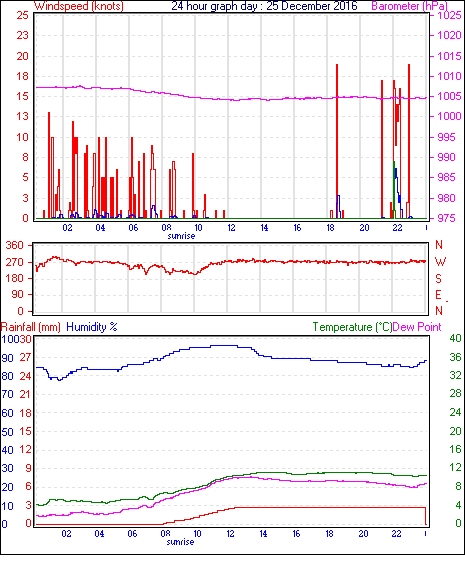This screenshot has width=465, height=563.
Task: Click the Barometer (hPa) axis title
Action: coord(410,6)
